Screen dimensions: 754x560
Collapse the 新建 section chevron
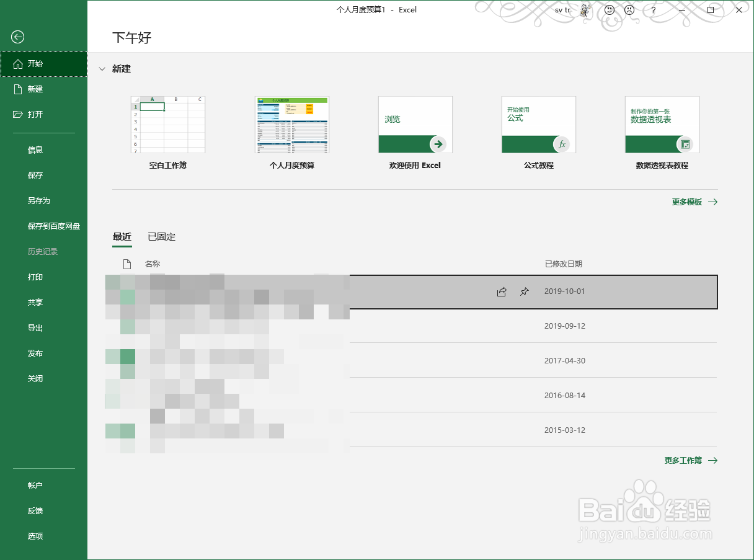click(x=102, y=69)
